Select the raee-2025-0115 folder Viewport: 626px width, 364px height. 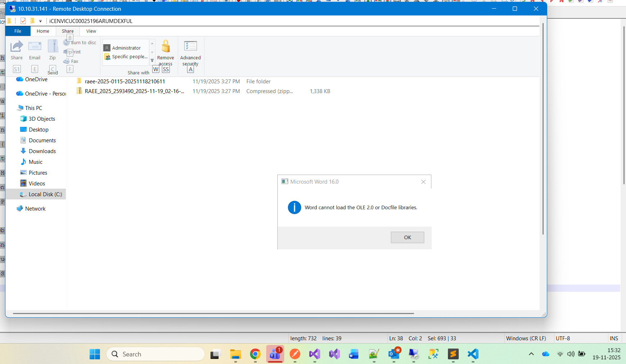pyautogui.click(x=124, y=82)
